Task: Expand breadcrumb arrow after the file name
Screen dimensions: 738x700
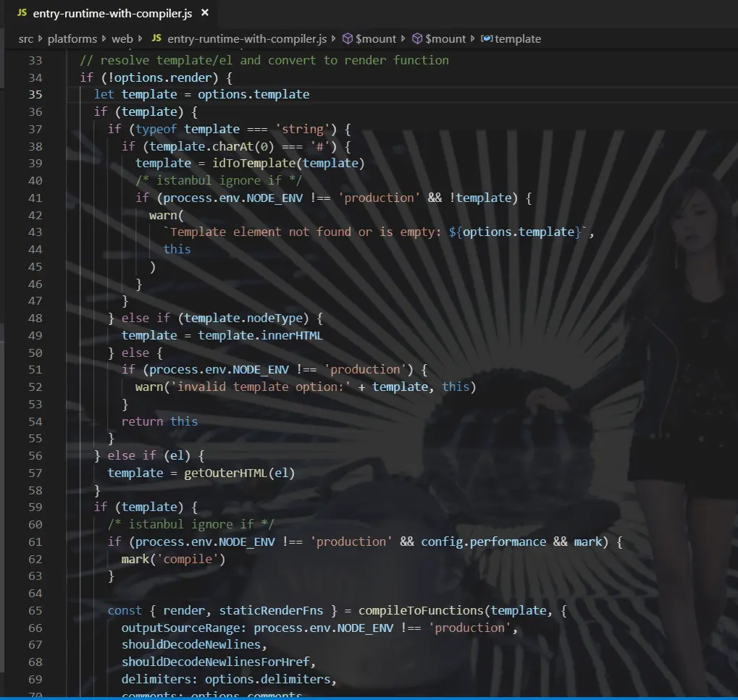Action: [334, 38]
